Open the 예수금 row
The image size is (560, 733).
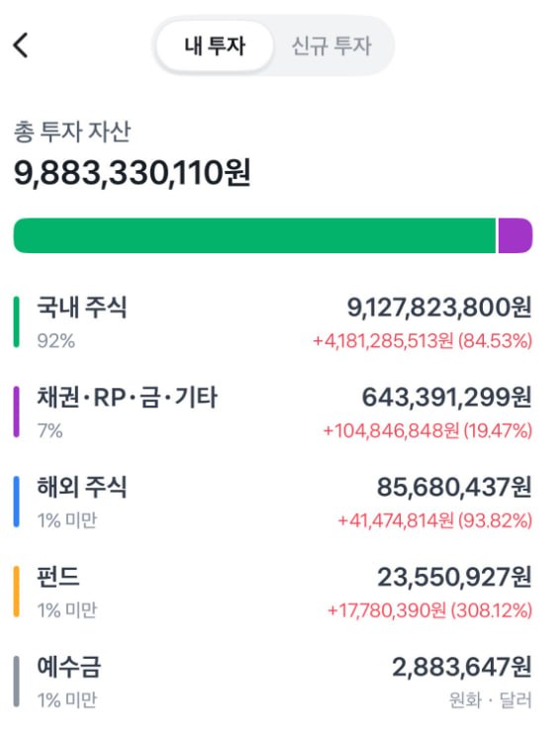pos(273,682)
